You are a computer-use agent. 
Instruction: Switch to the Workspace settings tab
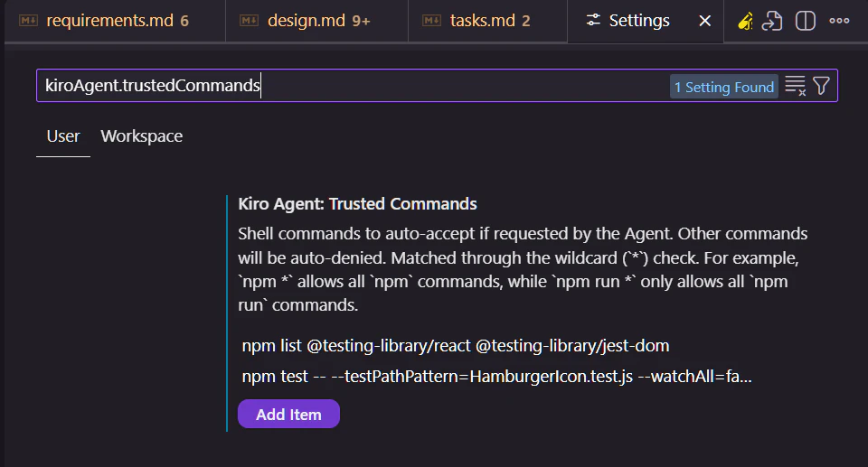[142, 136]
